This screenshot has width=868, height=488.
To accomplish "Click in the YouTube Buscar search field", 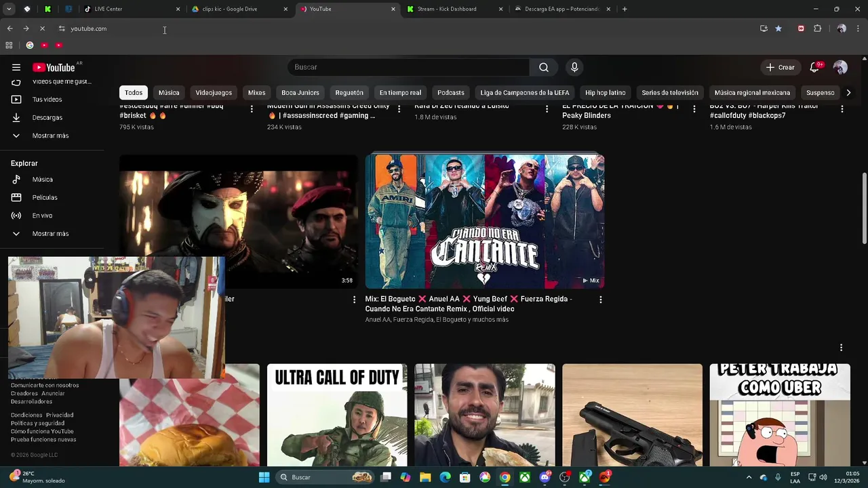I will pyautogui.click(x=409, y=67).
